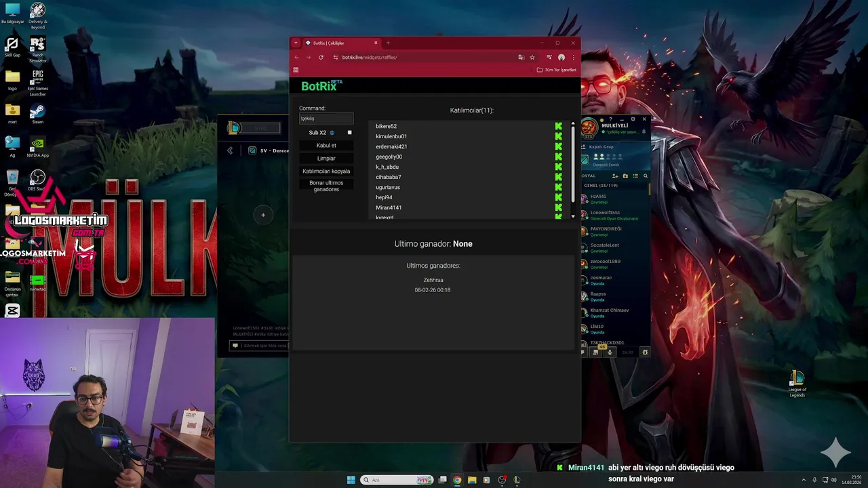Select participant bikere52
Screen dimensions: 868x488
[386, 127]
